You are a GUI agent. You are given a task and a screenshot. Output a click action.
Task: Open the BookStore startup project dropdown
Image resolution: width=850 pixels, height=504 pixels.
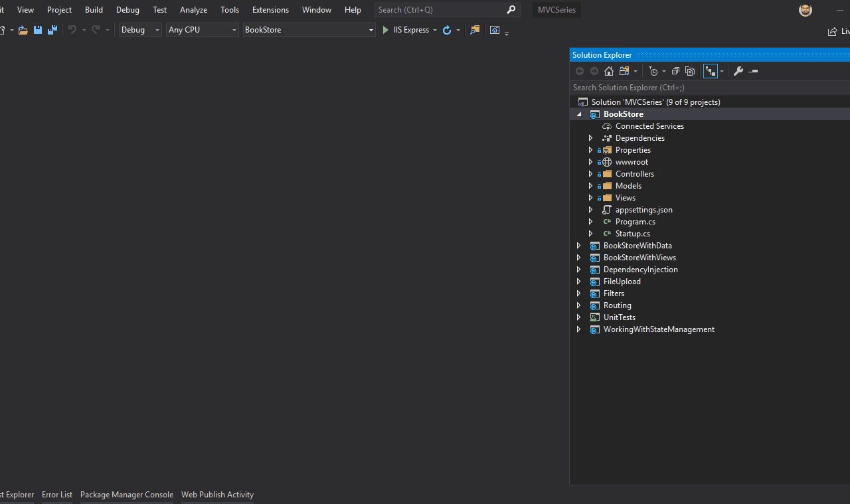point(309,30)
